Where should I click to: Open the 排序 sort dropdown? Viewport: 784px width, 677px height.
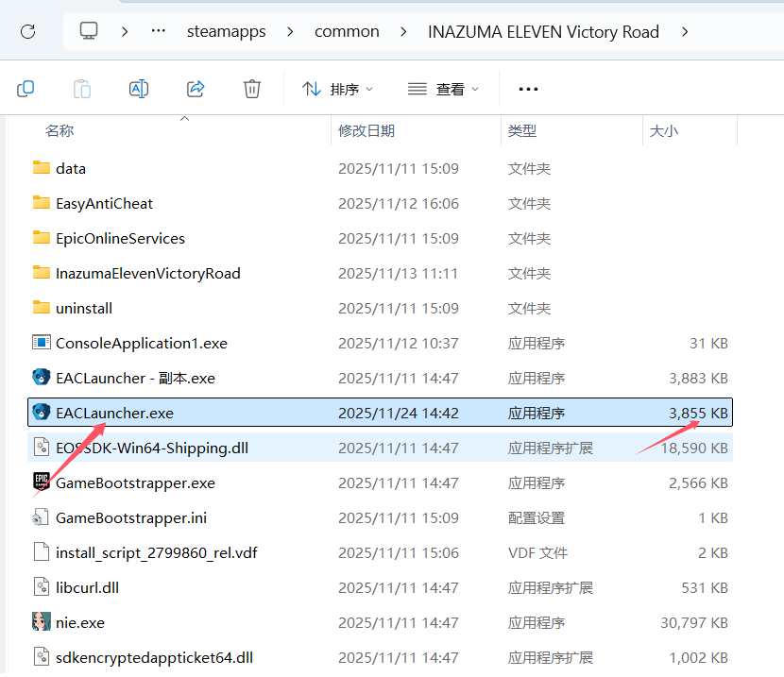[337, 89]
